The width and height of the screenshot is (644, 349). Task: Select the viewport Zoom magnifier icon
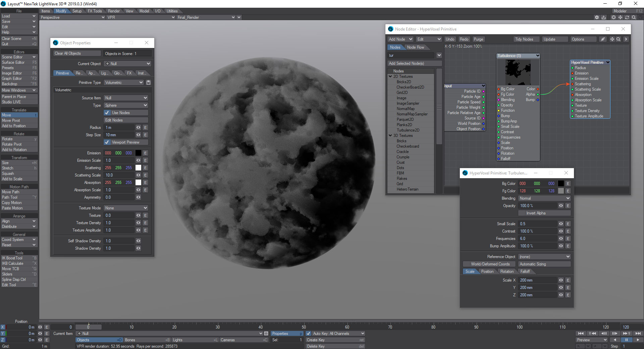(x=634, y=17)
